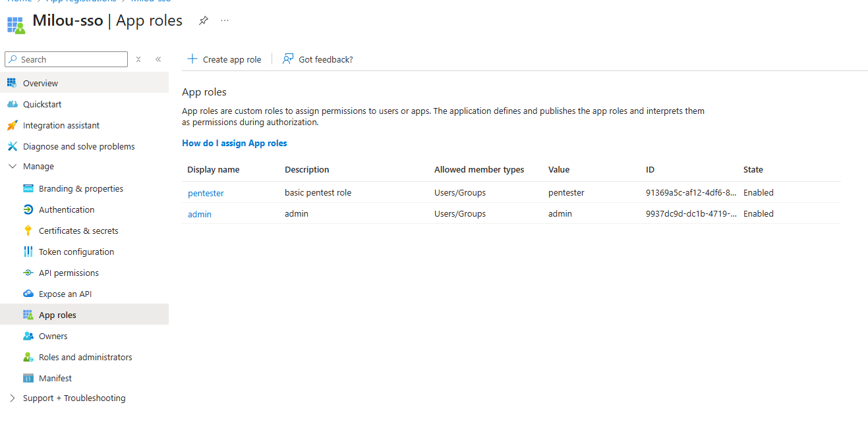Image resolution: width=868 pixels, height=432 pixels.
Task: Open Certificates & secrets settings
Action: click(80, 230)
